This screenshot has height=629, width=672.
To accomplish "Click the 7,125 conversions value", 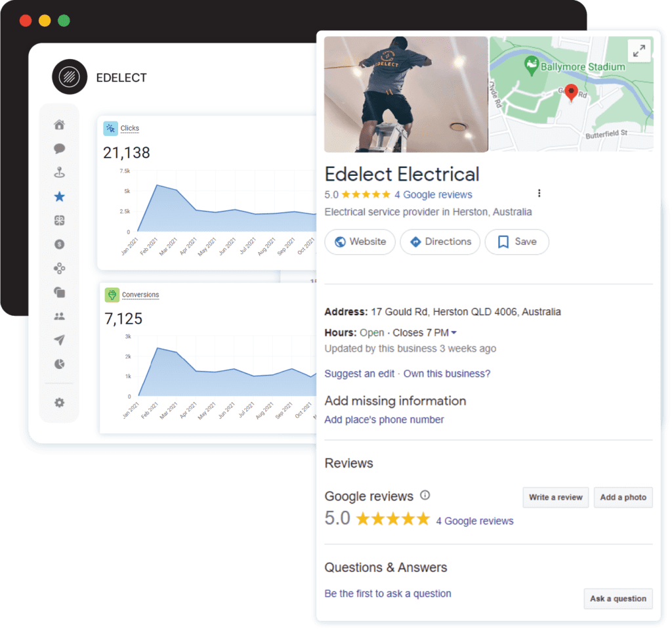I will point(123,319).
